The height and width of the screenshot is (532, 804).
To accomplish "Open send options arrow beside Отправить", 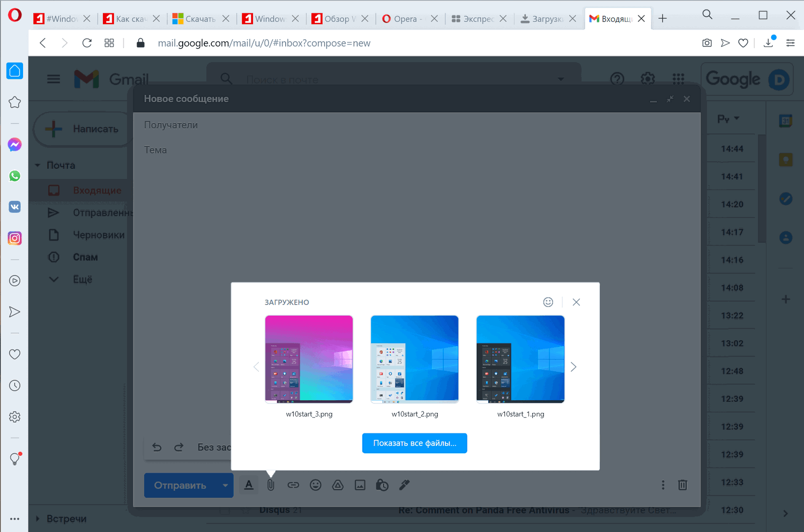I will (x=225, y=485).
